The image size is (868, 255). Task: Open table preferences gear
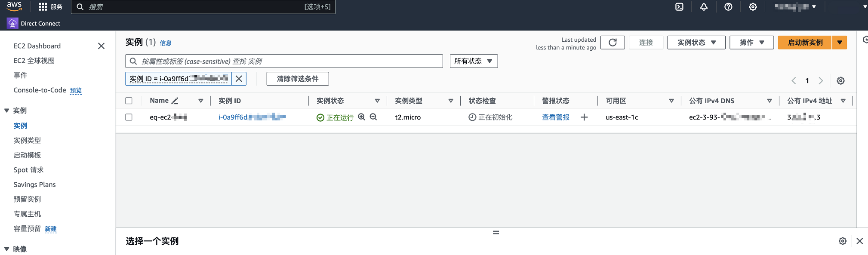[x=840, y=81]
